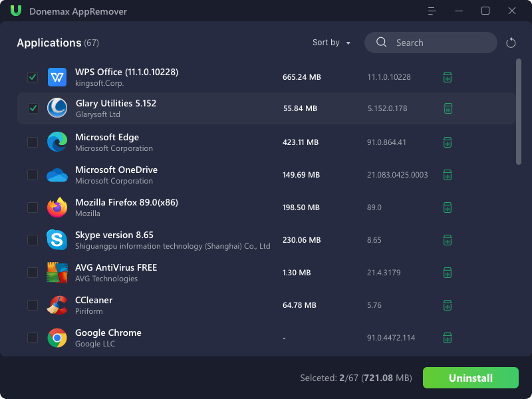The image size is (532, 399).
Task: Enable the CCleaner checkbox
Action: point(33,305)
